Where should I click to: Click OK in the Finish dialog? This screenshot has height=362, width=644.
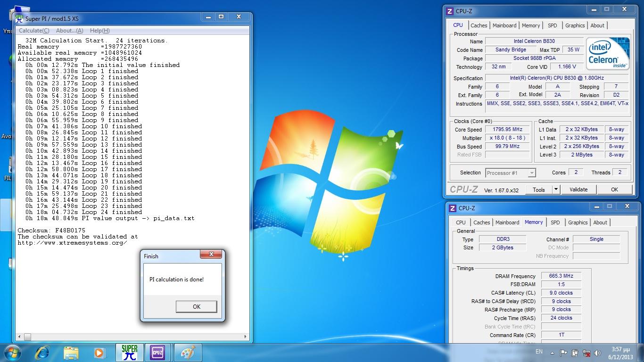[197, 306]
